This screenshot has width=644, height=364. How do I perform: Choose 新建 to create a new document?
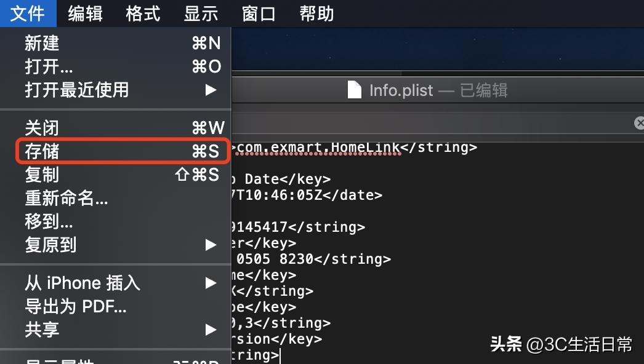(x=43, y=43)
